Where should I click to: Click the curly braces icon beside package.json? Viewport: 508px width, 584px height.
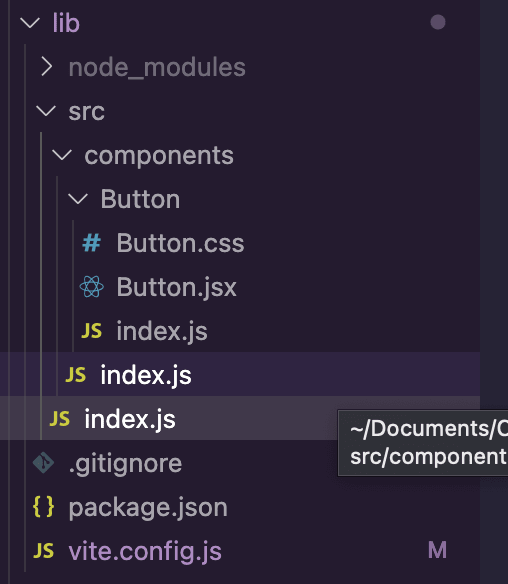(44, 507)
